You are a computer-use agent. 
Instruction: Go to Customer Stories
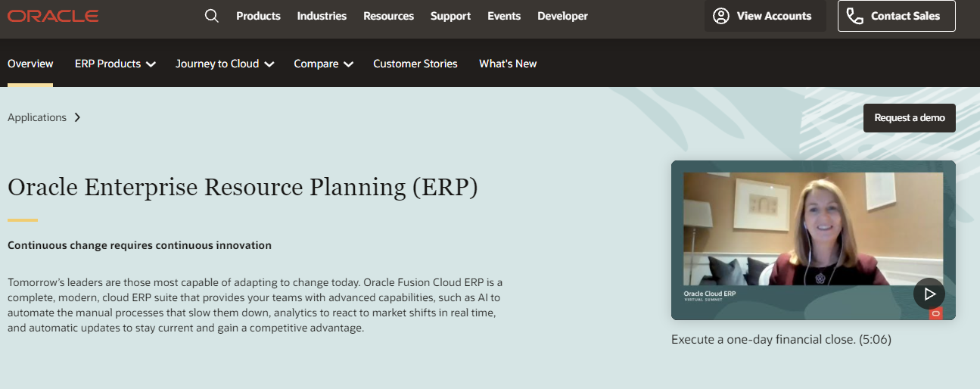(415, 64)
